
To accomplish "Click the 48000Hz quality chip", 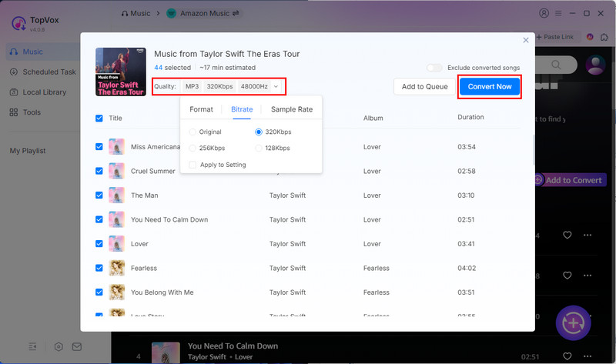I will [254, 86].
